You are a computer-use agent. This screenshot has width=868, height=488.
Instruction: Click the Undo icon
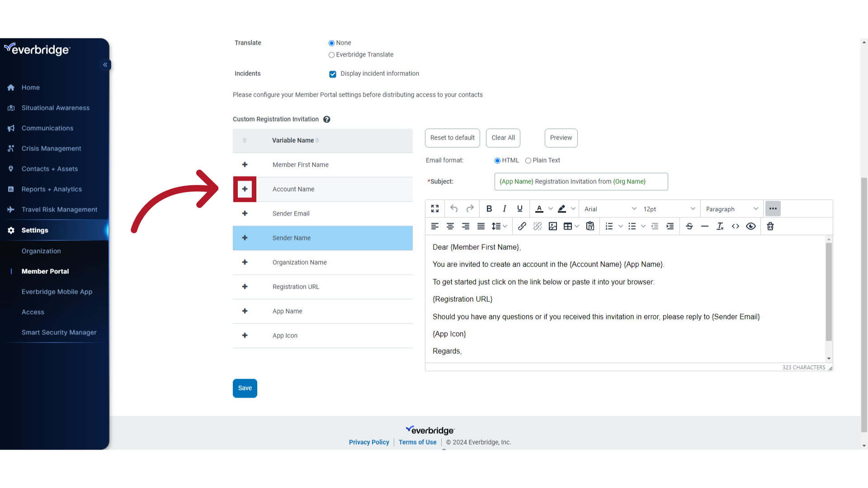pyautogui.click(x=454, y=209)
